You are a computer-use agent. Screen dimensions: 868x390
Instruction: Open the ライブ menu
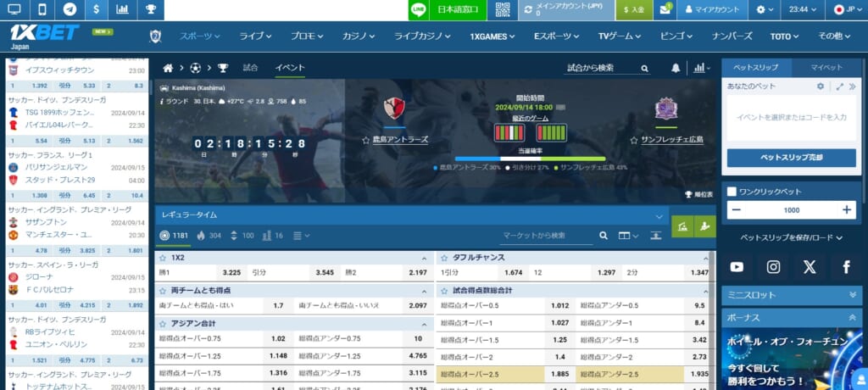[x=255, y=36]
